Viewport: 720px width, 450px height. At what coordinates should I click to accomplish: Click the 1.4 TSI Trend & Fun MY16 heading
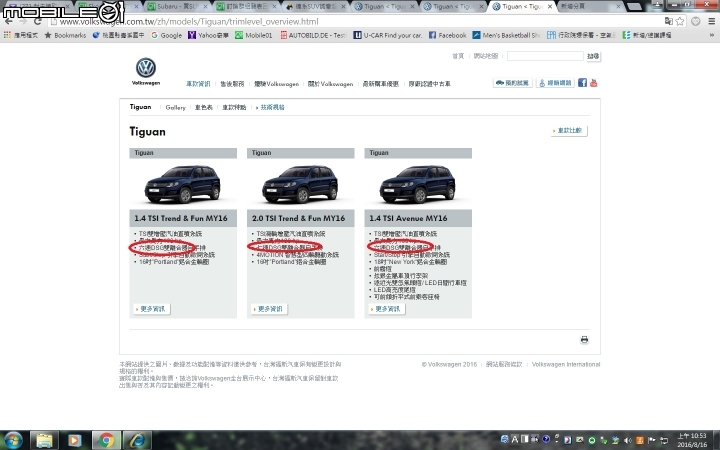[181, 218]
